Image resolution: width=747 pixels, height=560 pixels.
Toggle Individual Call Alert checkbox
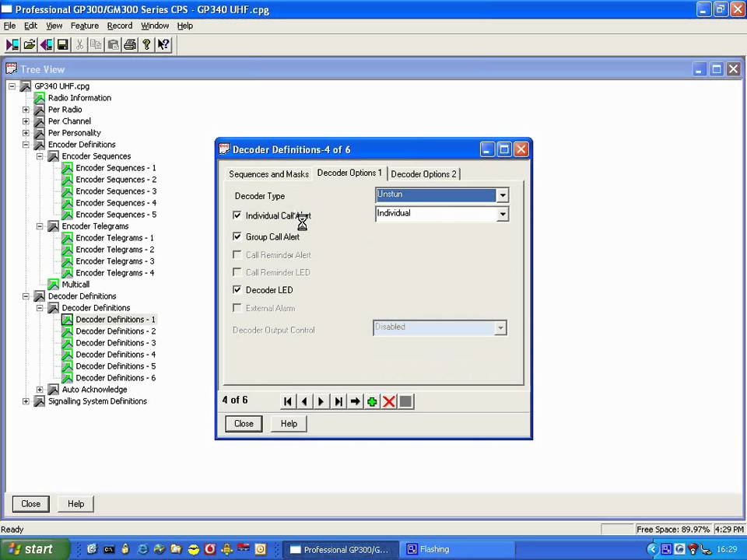(x=237, y=215)
